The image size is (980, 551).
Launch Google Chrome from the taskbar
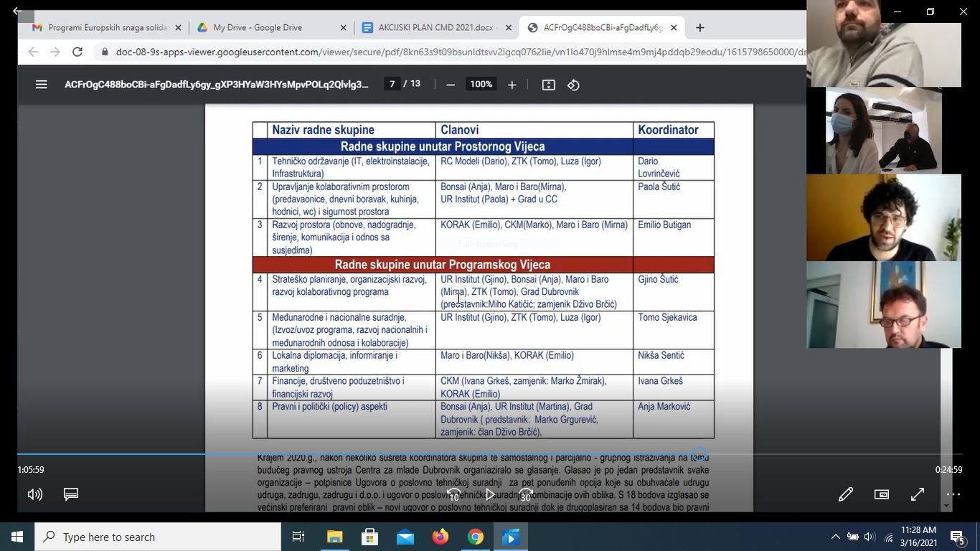pos(476,537)
